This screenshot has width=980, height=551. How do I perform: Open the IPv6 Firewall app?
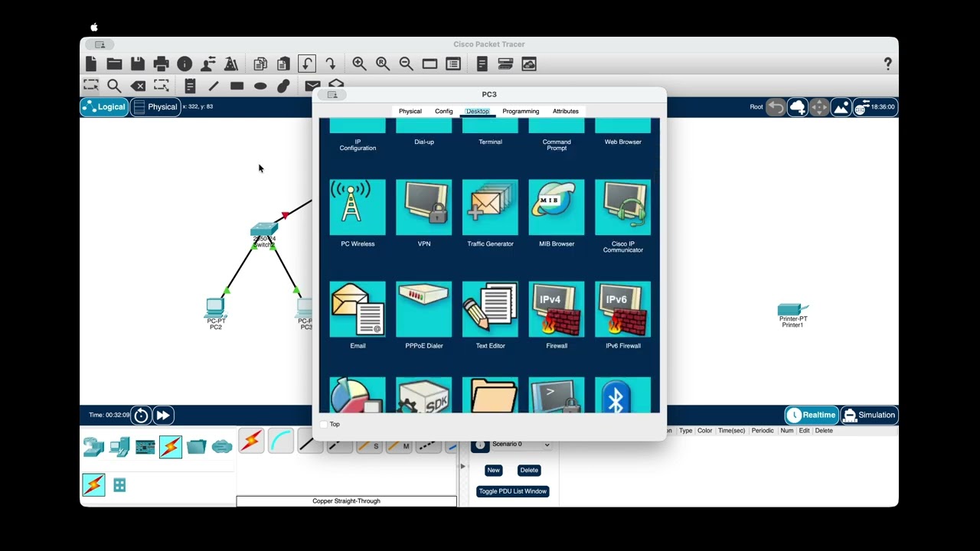pos(623,309)
